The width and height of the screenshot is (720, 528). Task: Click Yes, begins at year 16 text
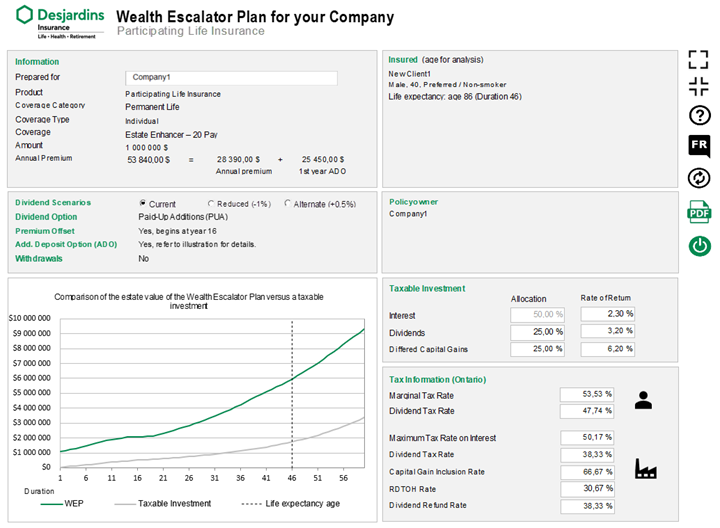[177, 231]
